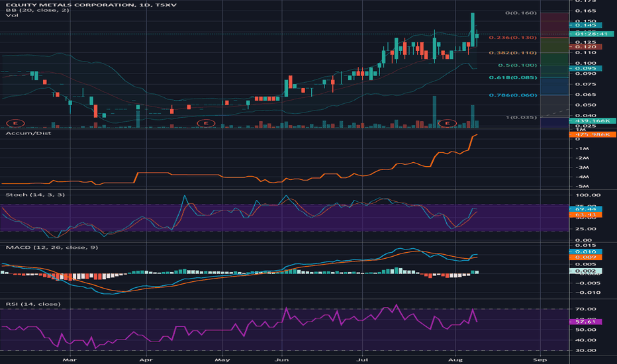Click the Sep label on the time axis
The height and width of the screenshot is (364, 617).
click(540, 359)
